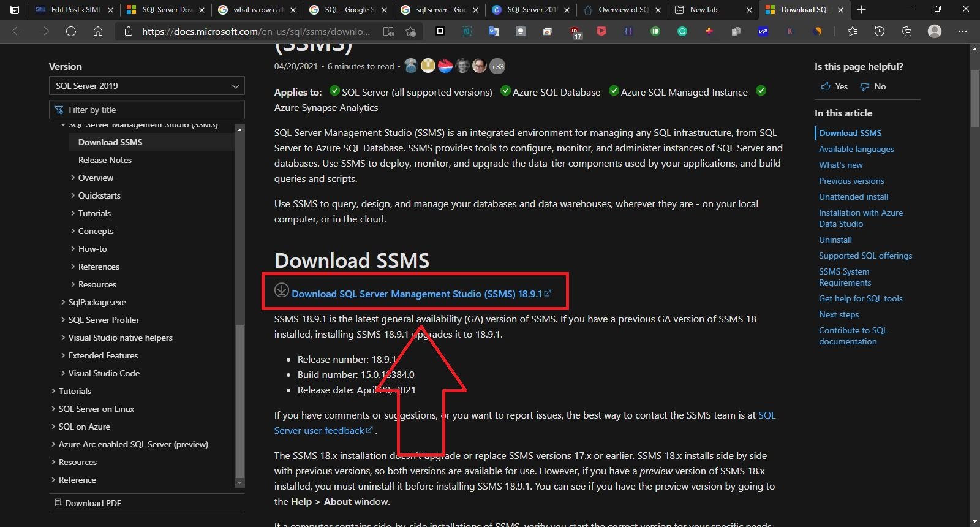Rate the page not helpful with No
The width and height of the screenshot is (980, 527).
(873, 86)
